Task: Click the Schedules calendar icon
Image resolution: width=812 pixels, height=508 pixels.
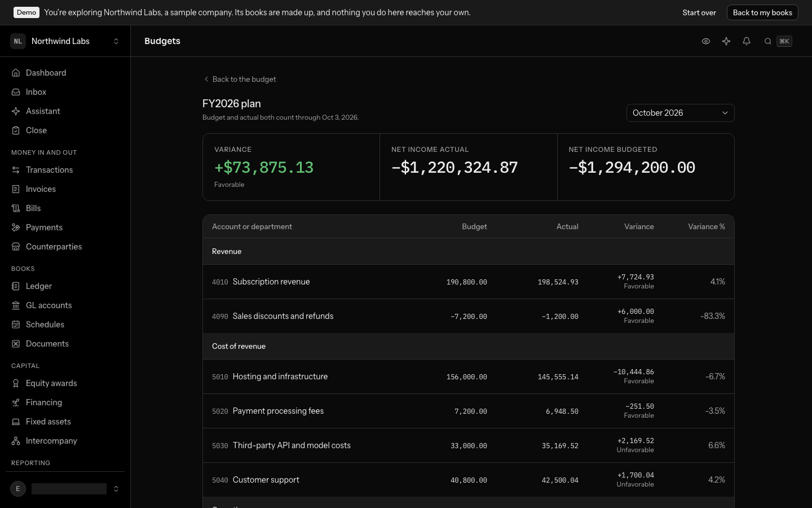Action: (16, 325)
